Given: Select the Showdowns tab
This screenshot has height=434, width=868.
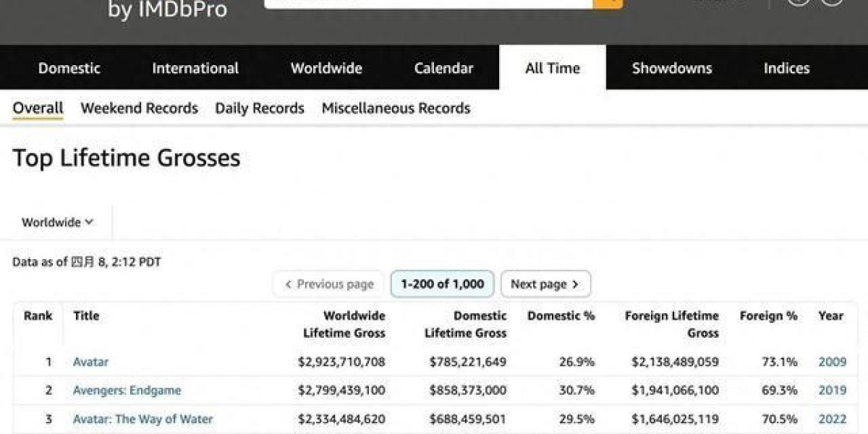Looking at the screenshot, I should [x=672, y=68].
